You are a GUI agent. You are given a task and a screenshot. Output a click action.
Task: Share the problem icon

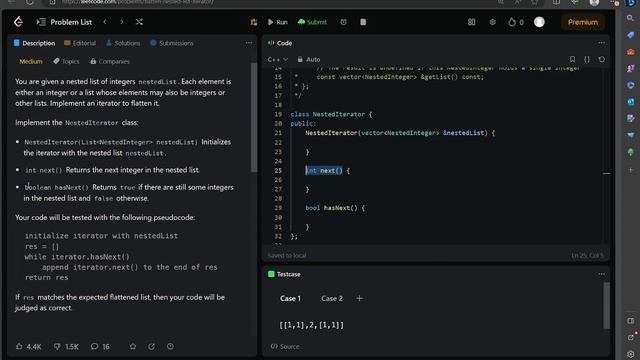tap(151, 347)
